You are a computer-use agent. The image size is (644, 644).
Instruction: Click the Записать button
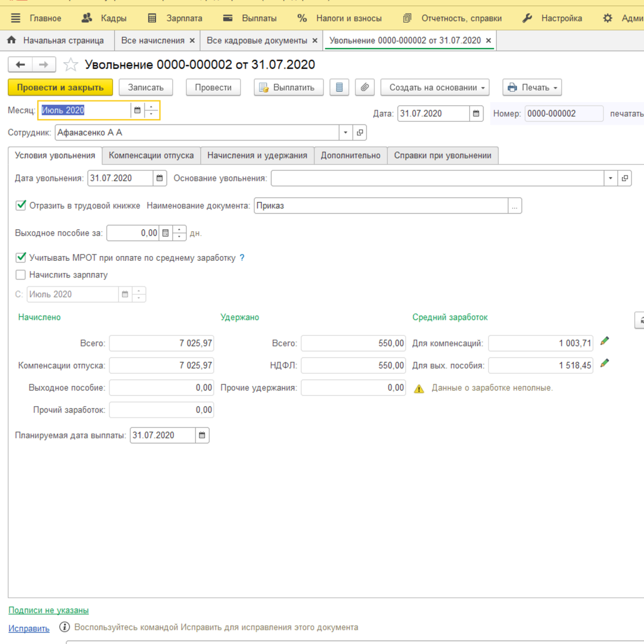click(x=146, y=87)
